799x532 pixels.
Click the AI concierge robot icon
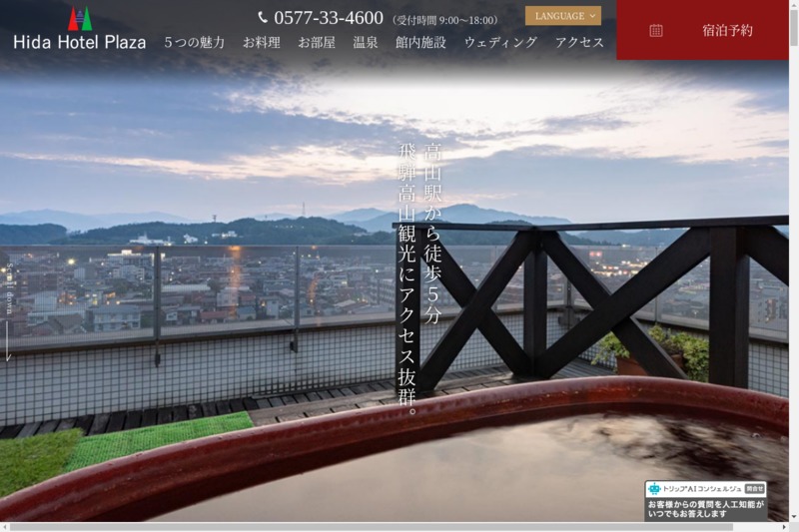click(654, 489)
